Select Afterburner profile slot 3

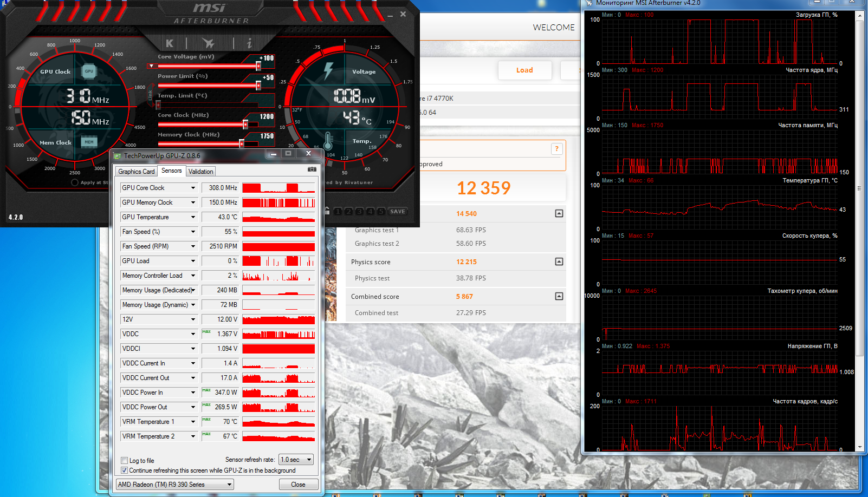[360, 211]
